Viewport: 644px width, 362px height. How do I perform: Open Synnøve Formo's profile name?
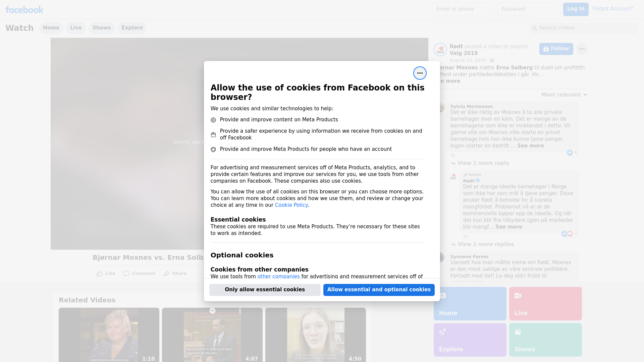[469, 257]
